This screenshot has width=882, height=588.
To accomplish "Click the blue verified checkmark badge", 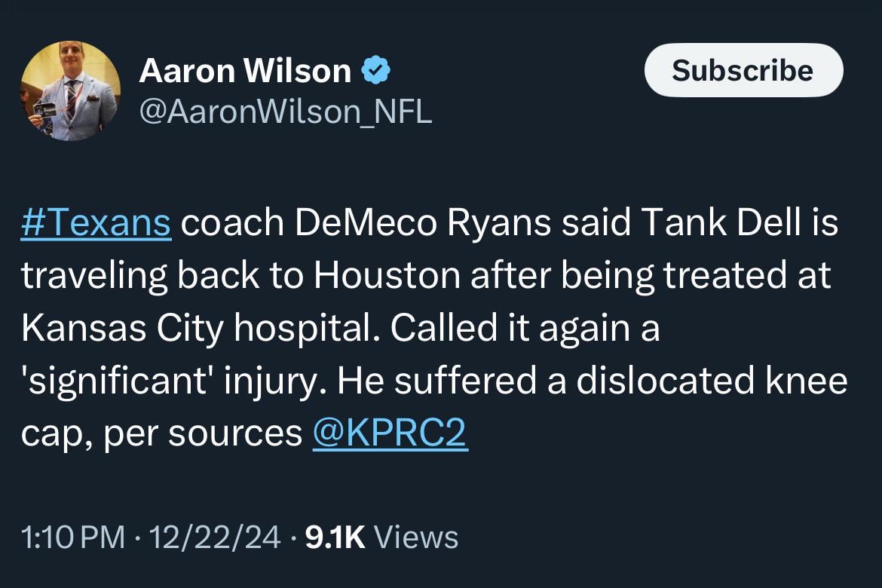I will 375,72.
